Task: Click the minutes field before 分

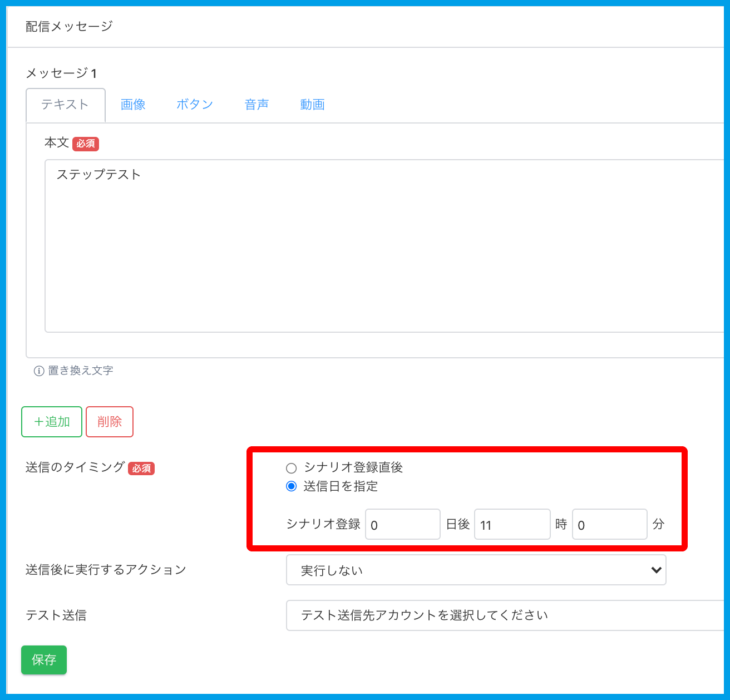Action: 609,524
